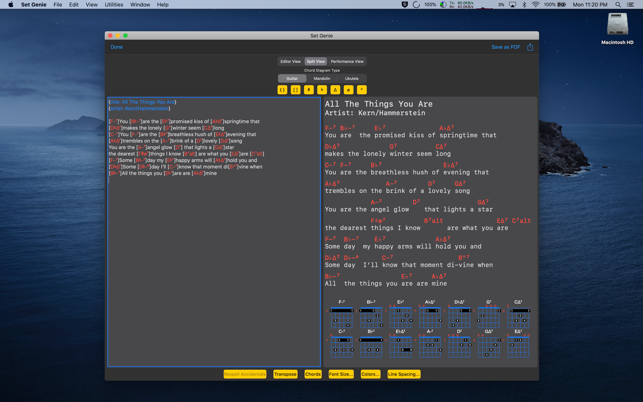Open the Apple menu

[x=11, y=5]
